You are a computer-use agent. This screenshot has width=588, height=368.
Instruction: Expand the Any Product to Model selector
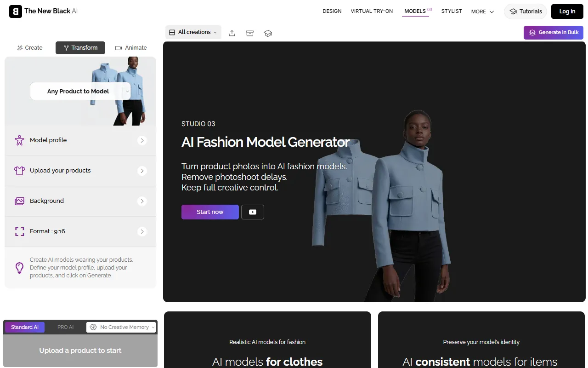(x=80, y=91)
